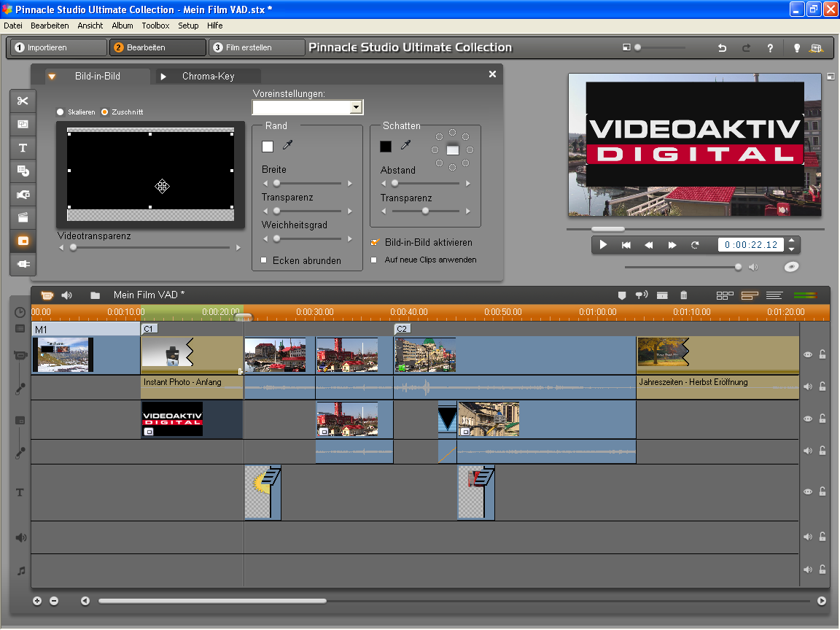Screen dimensions: 840x630
Task: Hide the title track eye icon
Action: click(808, 491)
